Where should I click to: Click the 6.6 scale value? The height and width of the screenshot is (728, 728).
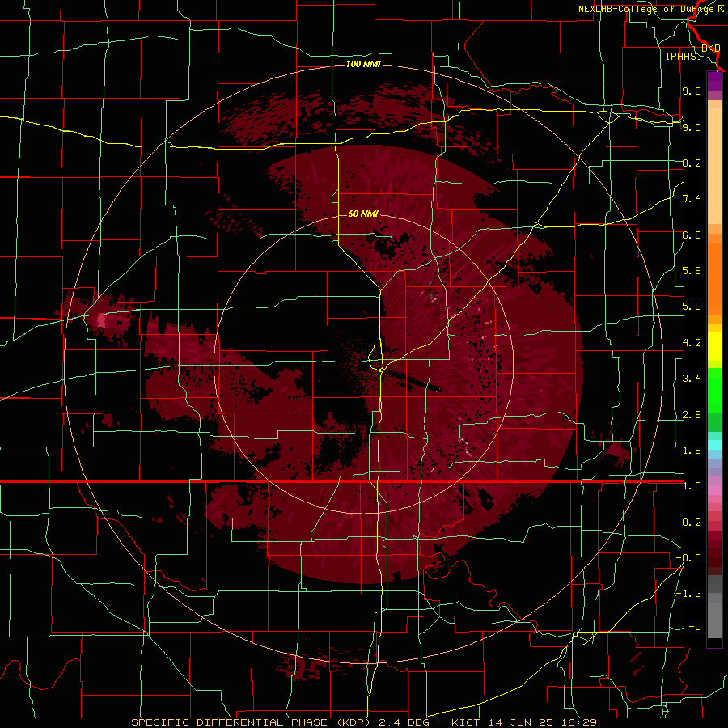(x=692, y=235)
